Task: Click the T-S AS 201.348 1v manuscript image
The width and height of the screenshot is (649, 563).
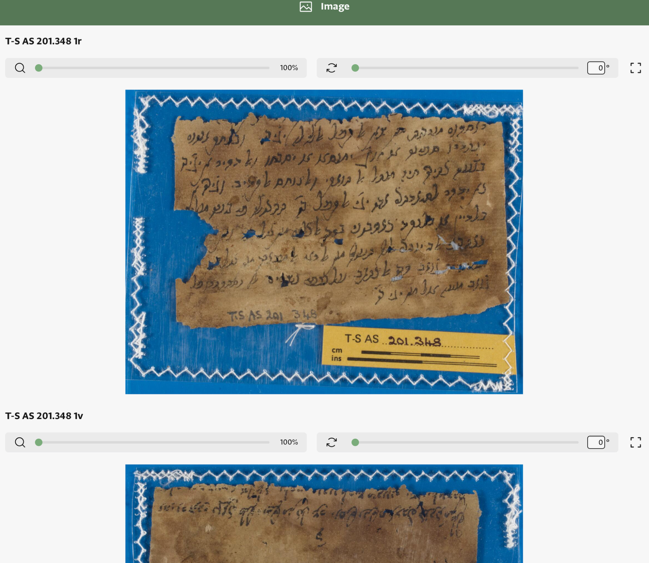Action: pos(324,514)
